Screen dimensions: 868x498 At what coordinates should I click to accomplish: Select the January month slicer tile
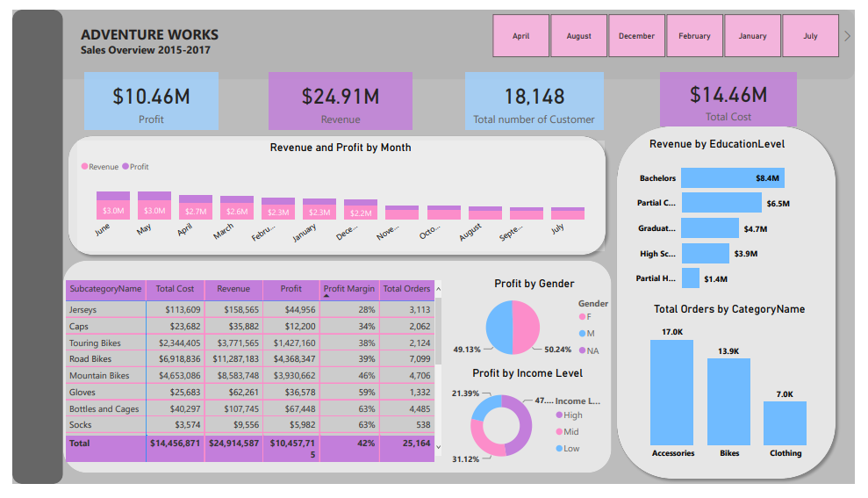(752, 36)
